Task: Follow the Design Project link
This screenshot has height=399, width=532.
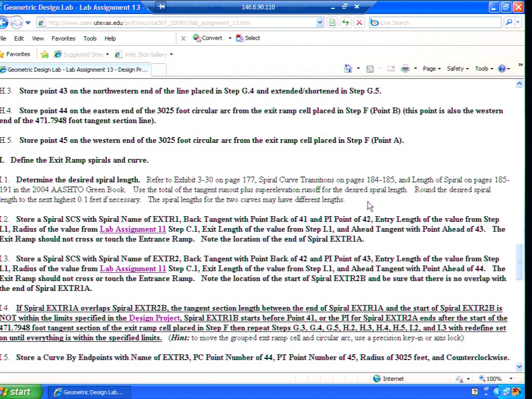Action: pos(154,318)
